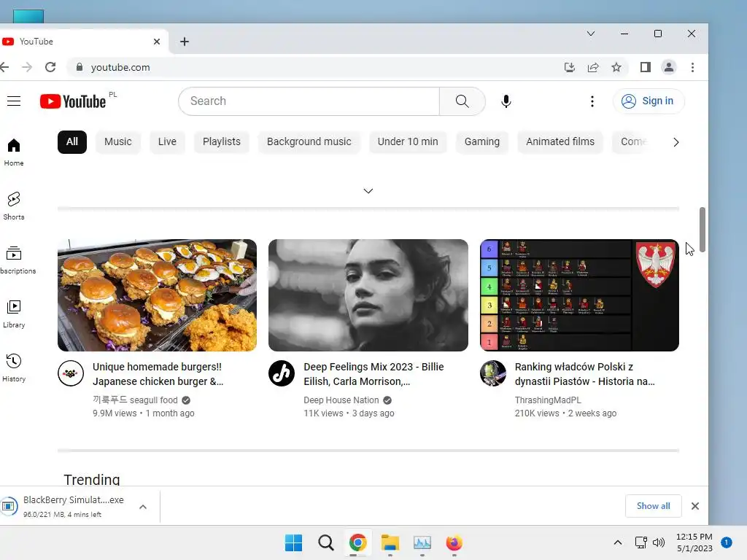The height and width of the screenshot is (560, 747).
Task: Open ThrashingMadPL channel name
Action: pos(548,400)
